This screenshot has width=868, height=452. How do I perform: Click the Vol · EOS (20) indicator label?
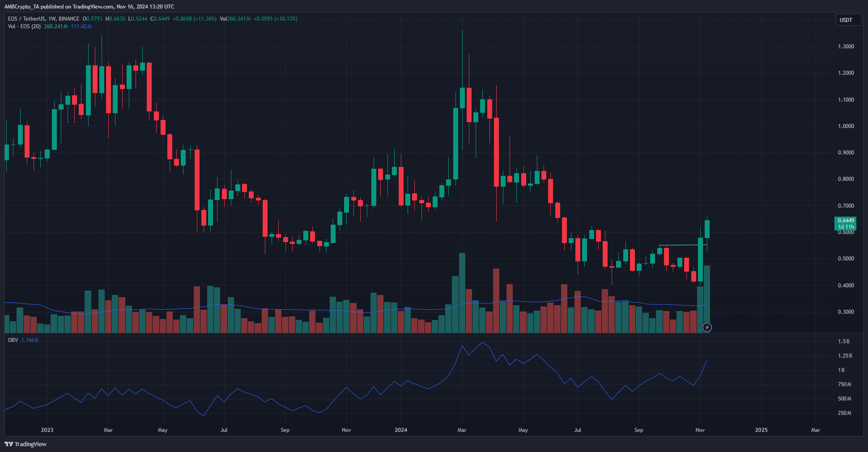click(24, 26)
